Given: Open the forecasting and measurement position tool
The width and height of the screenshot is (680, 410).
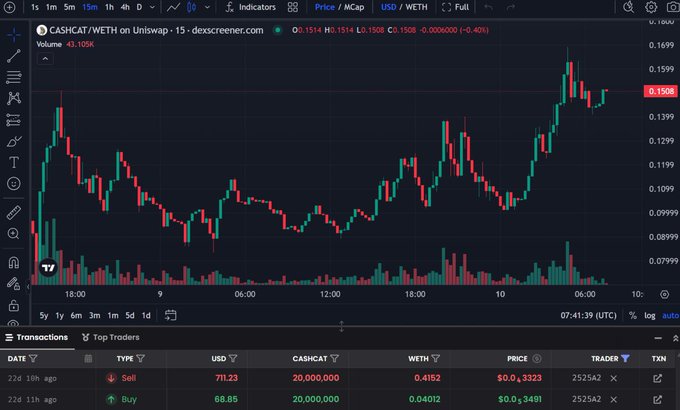Looking at the screenshot, I should 13,120.
